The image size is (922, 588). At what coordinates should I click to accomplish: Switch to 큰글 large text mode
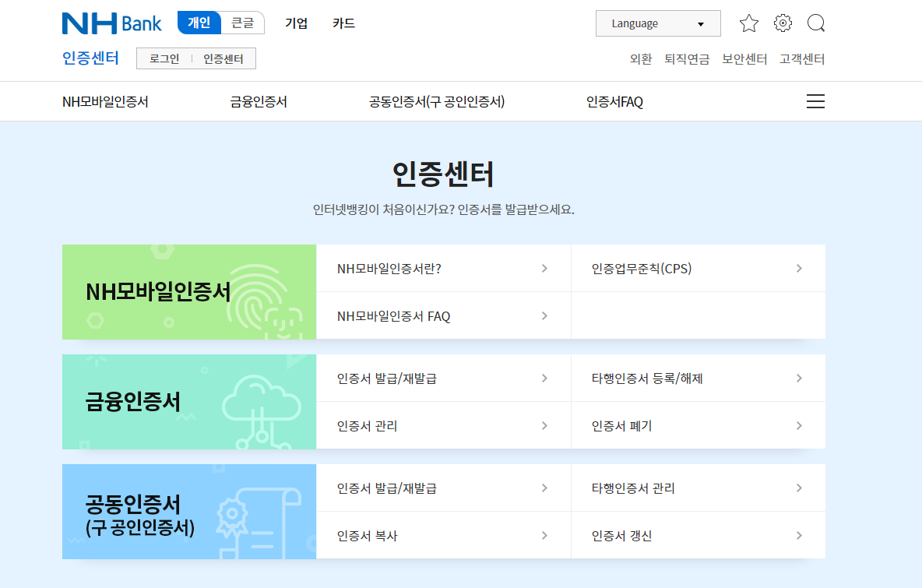coord(242,23)
